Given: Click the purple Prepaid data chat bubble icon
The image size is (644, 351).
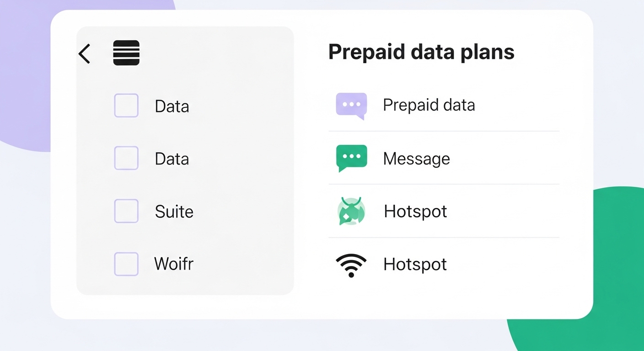Looking at the screenshot, I should 351,106.
